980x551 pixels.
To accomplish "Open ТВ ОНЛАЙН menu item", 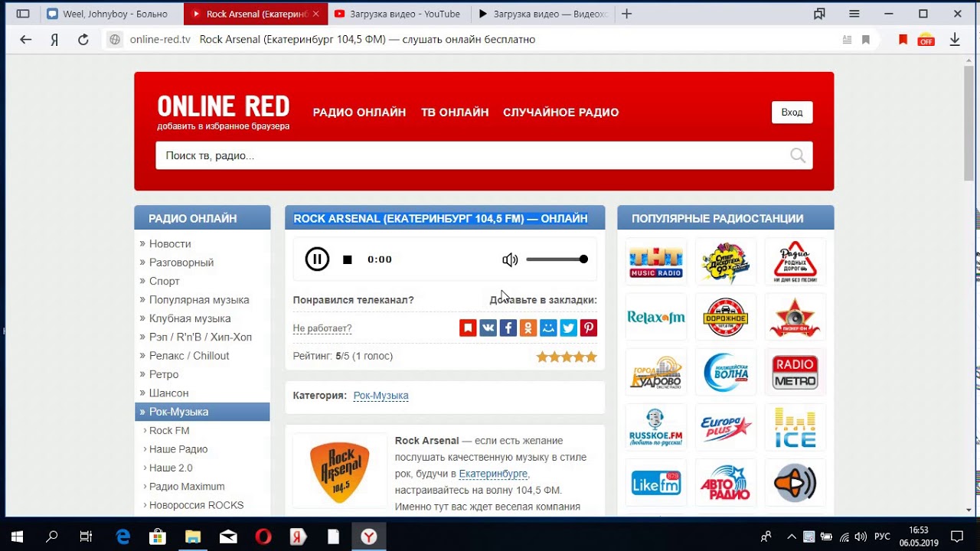I will (x=455, y=112).
